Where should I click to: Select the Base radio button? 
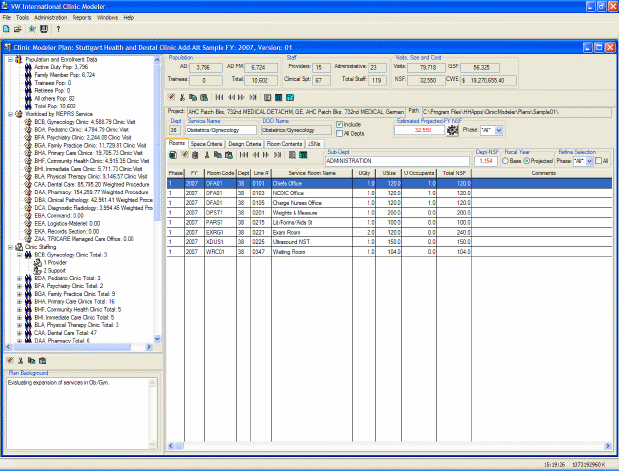click(x=506, y=159)
